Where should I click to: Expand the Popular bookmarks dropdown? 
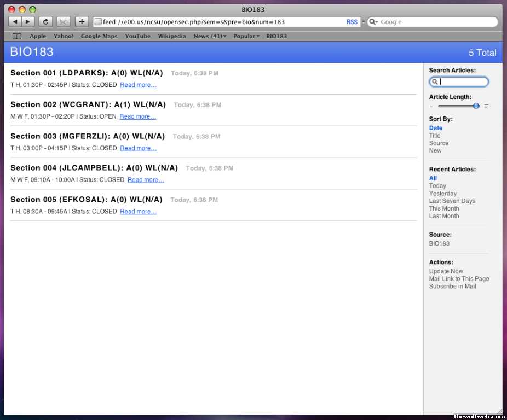(x=246, y=36)
